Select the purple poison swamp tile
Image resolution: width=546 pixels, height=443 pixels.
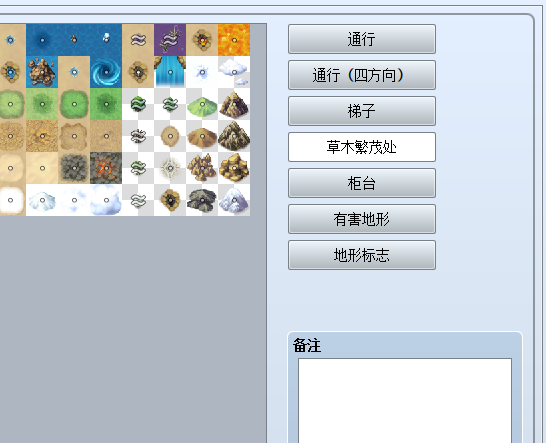point(170,40)
